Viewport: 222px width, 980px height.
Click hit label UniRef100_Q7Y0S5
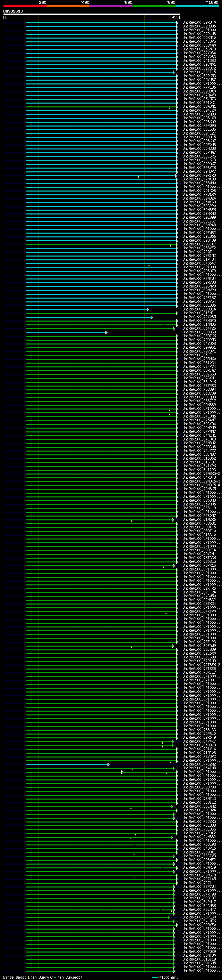[x=199, y=317]
